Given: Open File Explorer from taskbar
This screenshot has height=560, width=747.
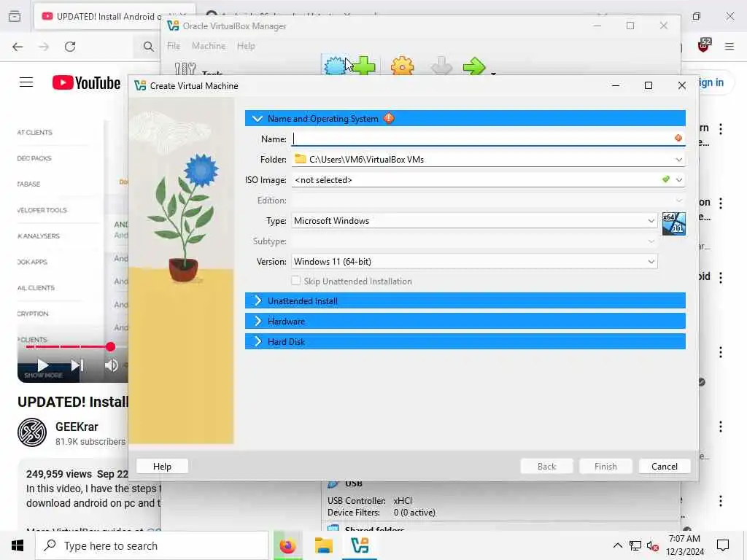Looking at the screenshot, I should pos(323,545).
